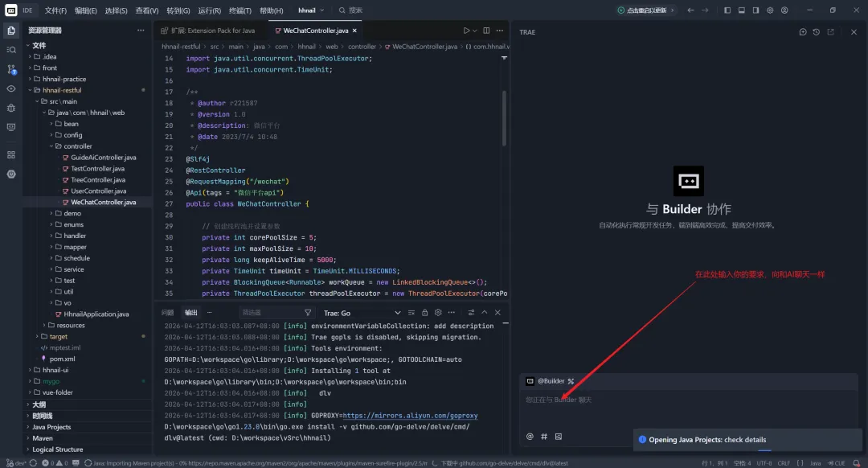
Task: Click the title bar search box
Action: [x=351, y=10]
